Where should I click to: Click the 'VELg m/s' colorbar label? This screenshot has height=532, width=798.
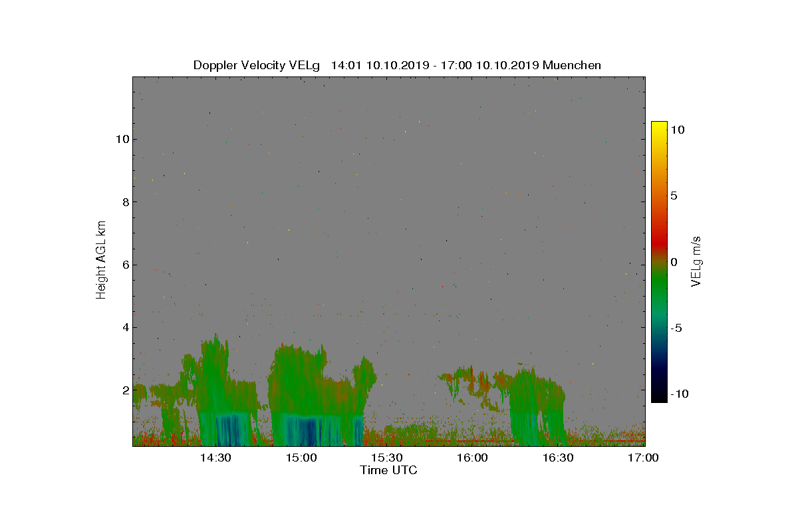pyautogui.click(x=697, y=261)
